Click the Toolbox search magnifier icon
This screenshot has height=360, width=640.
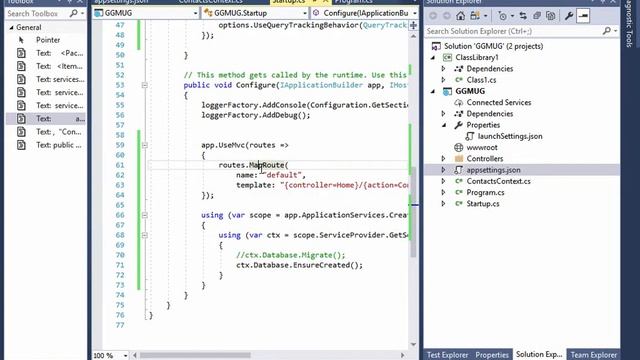[73, 13]
